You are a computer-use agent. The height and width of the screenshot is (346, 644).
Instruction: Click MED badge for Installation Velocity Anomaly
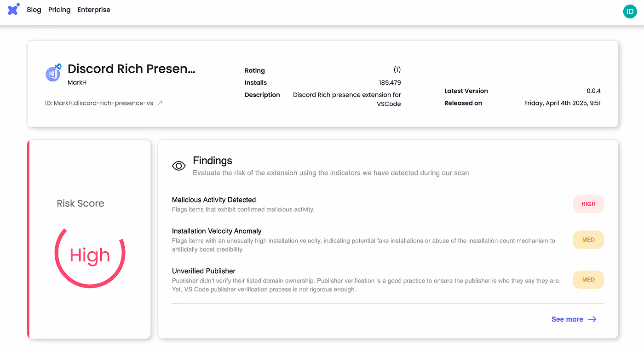(x=588, y=240)
